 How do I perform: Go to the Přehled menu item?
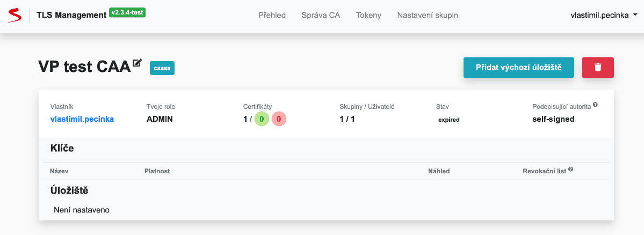point(272,15)
